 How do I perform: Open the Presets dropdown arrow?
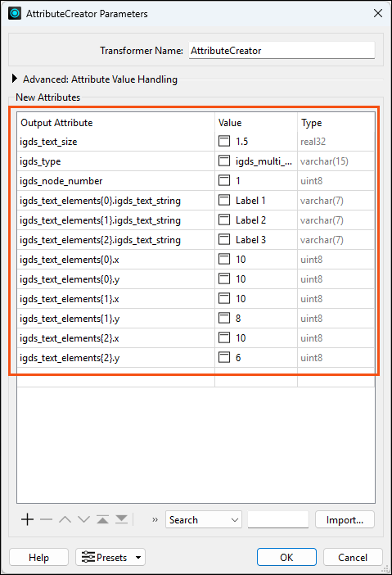click(x=138, y=558)
